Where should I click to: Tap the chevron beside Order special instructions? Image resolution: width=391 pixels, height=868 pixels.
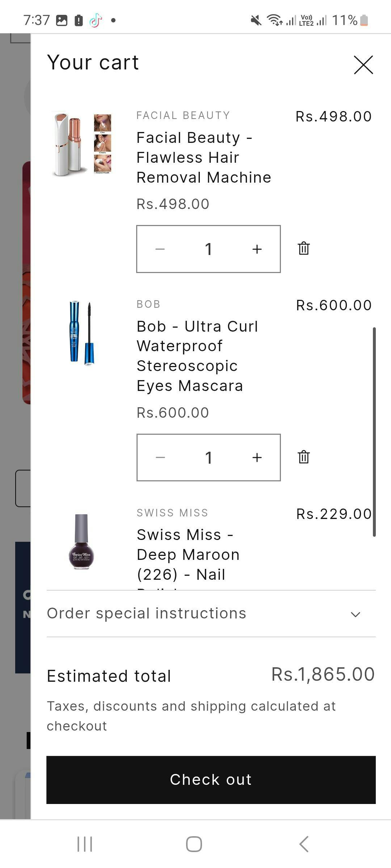[356, 614]
